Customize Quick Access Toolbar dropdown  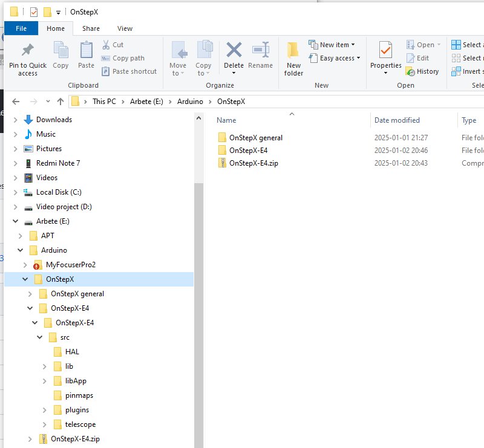(x=58, y=12)
